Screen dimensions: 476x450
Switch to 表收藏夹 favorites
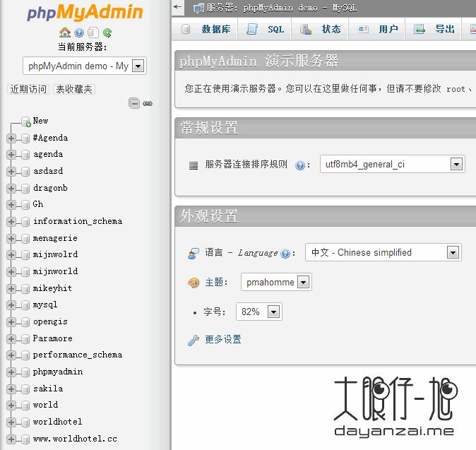(74, 89)
